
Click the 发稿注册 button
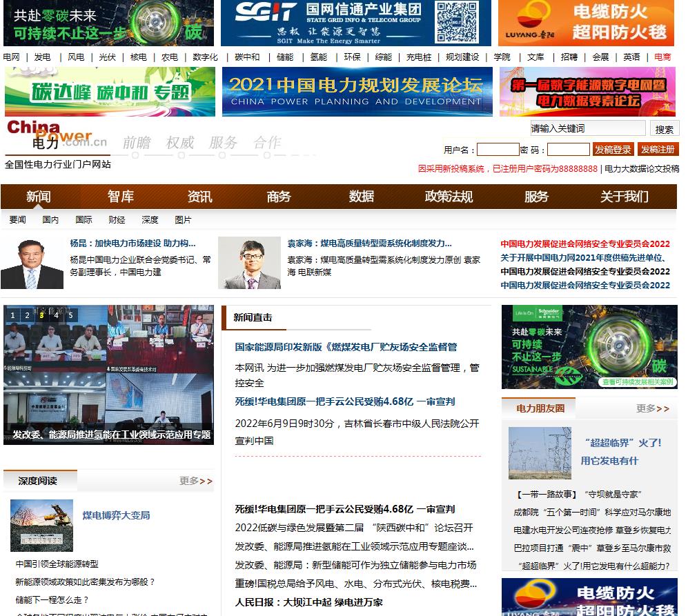[658, 150]
